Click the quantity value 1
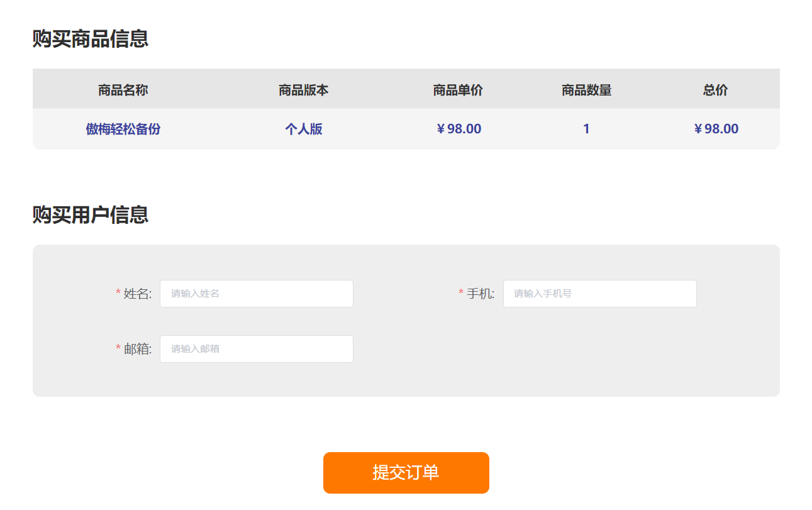812x510 pixels. click(x=586, y=129)
